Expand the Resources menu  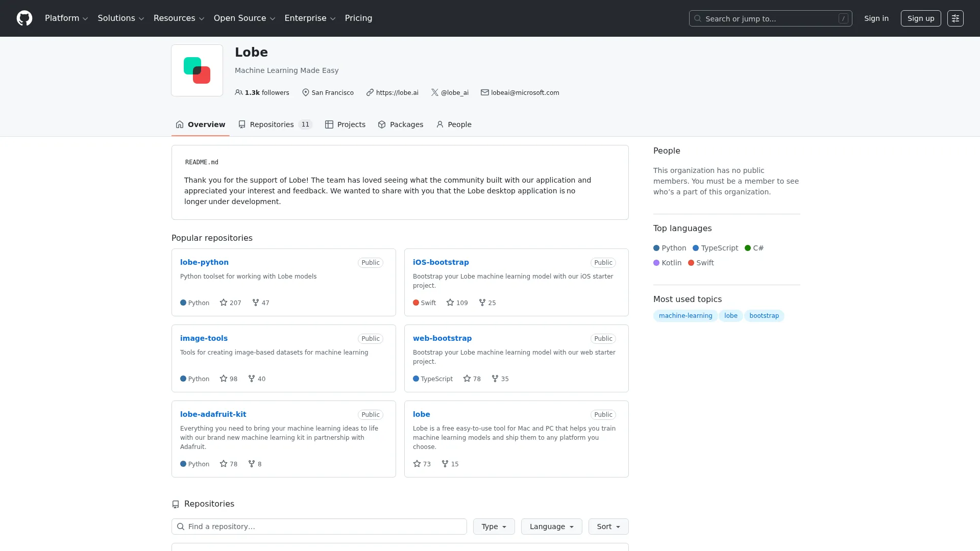tap(179, 18)
